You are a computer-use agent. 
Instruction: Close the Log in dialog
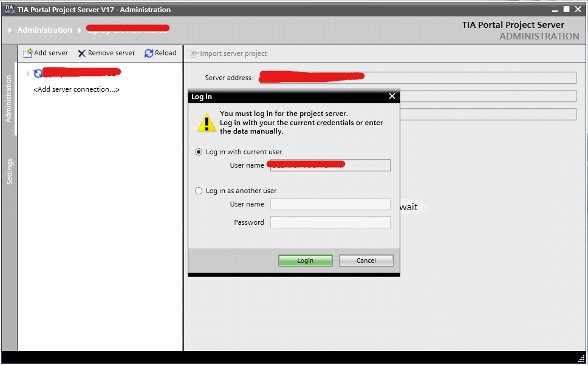click(392, 97)
